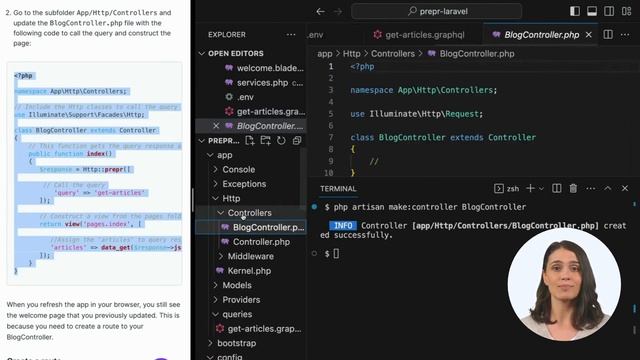Screen dimensions: 640x360
Task: Click the namespace App\Http\Controllers editor line
Action: [424, 90]
